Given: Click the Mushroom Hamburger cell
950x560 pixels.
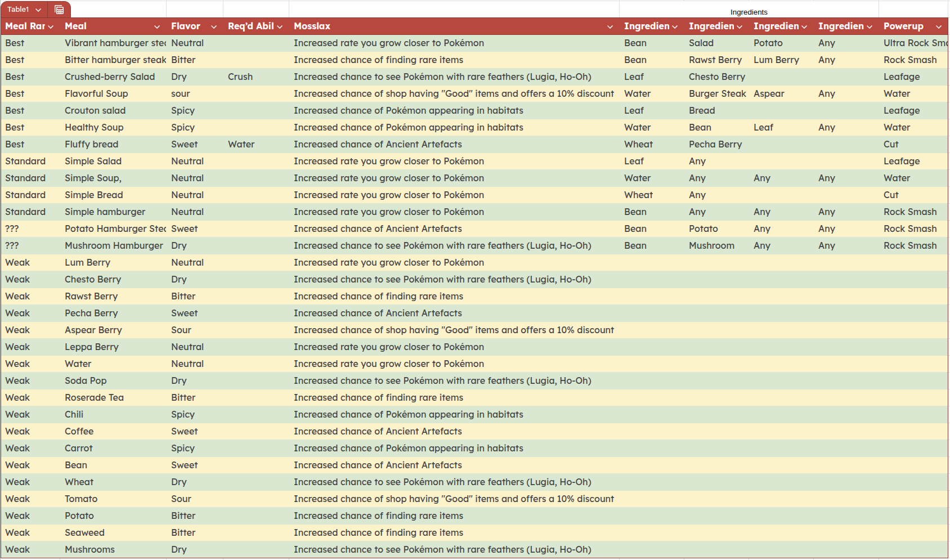Looking at the screenshot, I should (113, 245).
